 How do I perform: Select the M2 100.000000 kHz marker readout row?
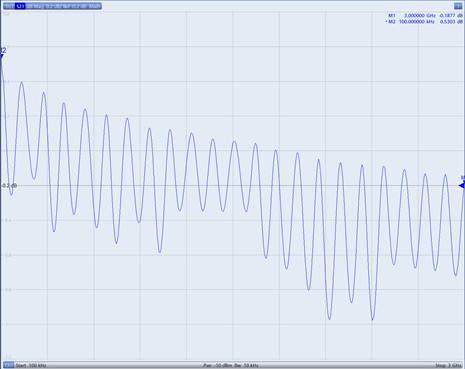click(424, 22)
